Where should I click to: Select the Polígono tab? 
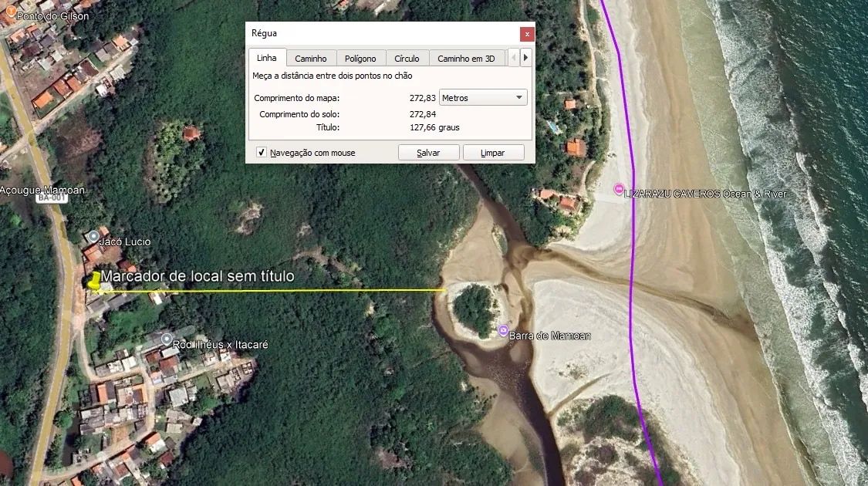(x=360, y=59)
